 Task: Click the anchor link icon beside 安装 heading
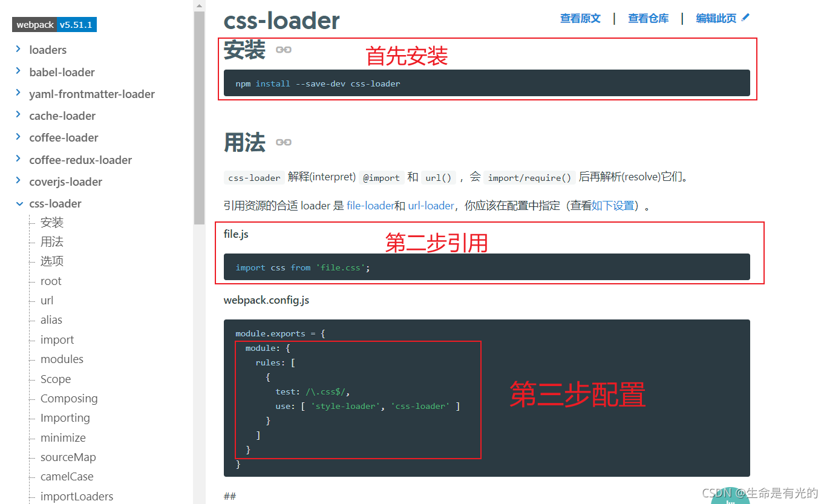point(284,50)
